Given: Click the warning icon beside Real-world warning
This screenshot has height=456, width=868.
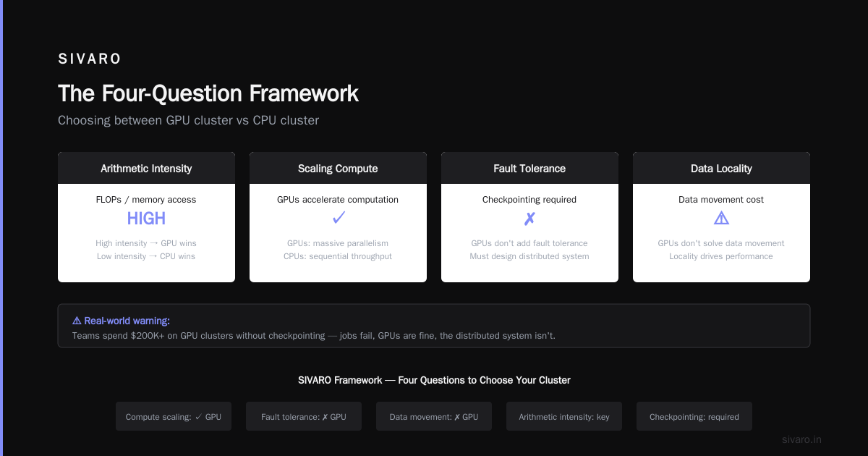Looking at the screenshot, I should pos(77,321).
